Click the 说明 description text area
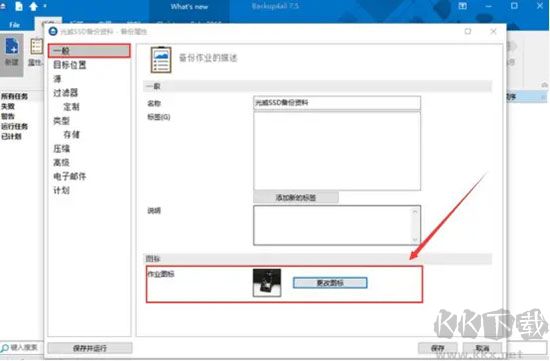 click(333, 225)
